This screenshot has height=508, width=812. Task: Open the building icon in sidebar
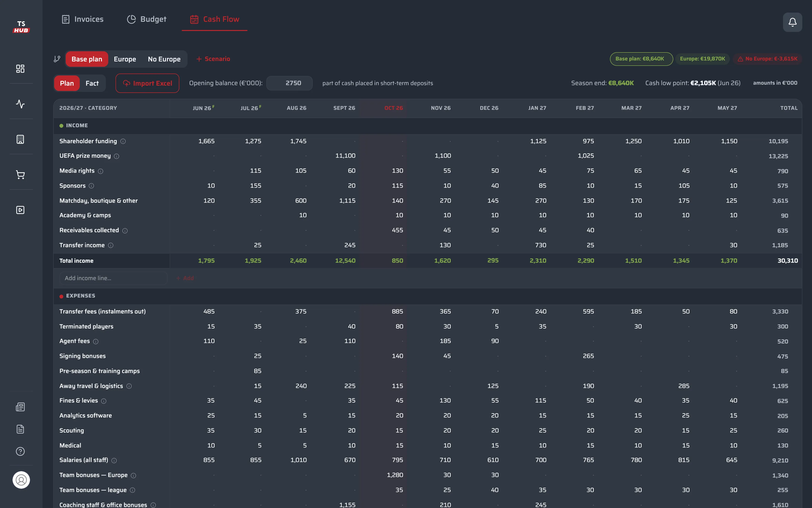[21, 139]
